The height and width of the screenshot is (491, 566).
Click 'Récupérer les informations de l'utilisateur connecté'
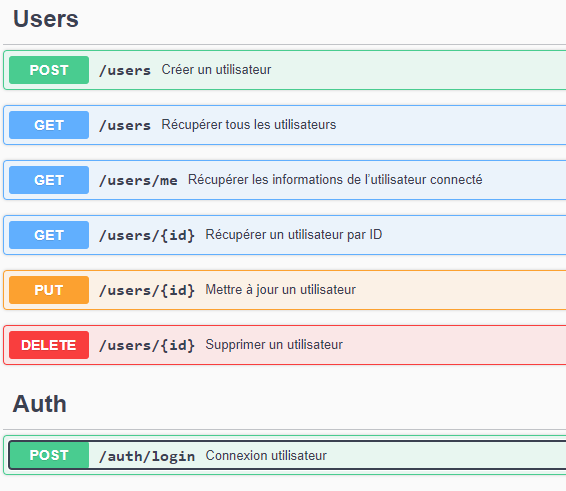click(x=335, y=179)
